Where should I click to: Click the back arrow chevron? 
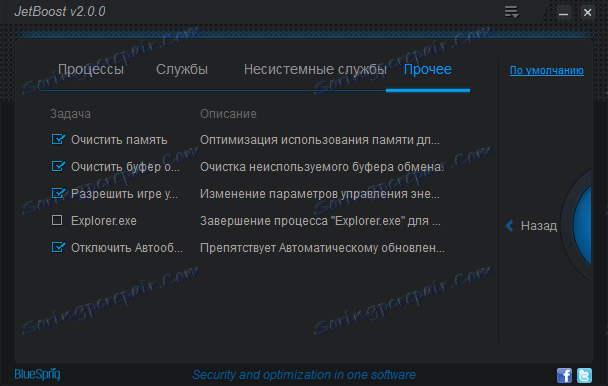510,225
